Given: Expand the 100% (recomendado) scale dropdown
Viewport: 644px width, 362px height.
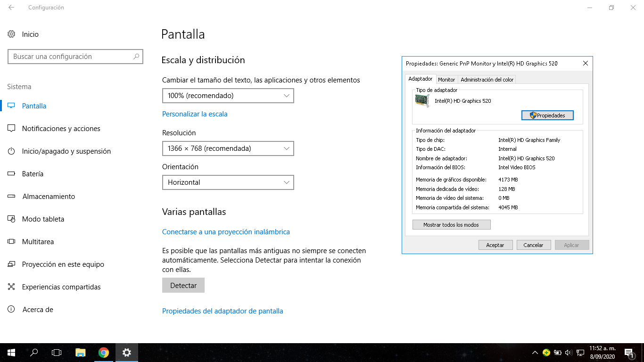Looking at the screenshot, I should (x=228, y=96).
